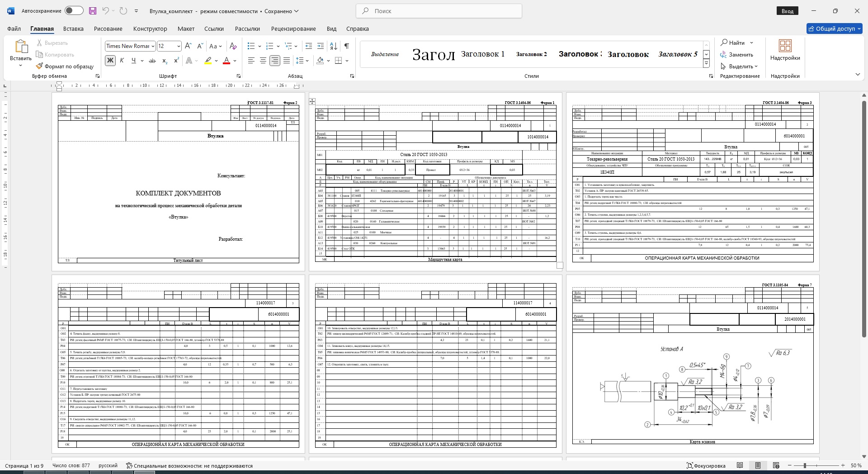Image resolution: width=868 pixels, height=474 pixels.
Task: Toggle align right paragraph button
Action: 274,61
